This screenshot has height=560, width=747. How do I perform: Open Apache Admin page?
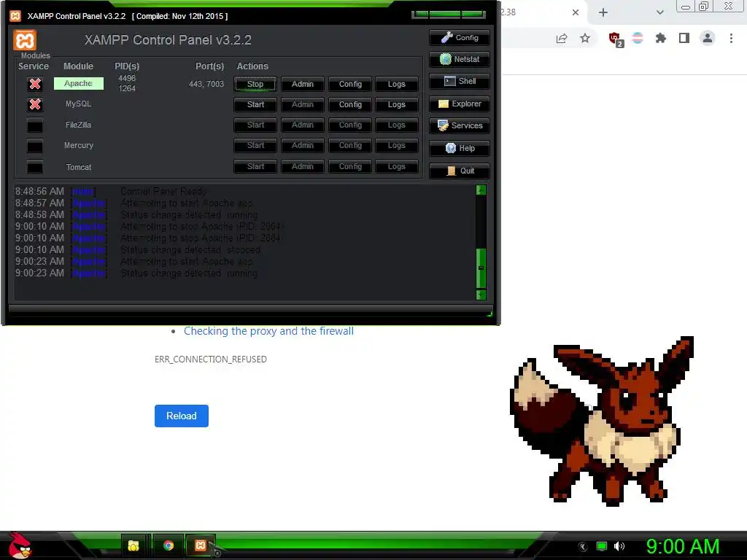(x=303, y=85)
